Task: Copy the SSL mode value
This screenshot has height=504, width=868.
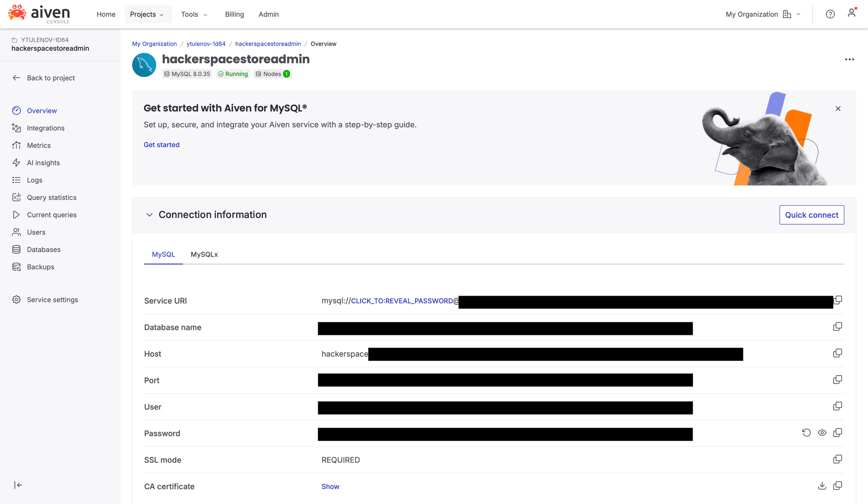Action: 838,459
